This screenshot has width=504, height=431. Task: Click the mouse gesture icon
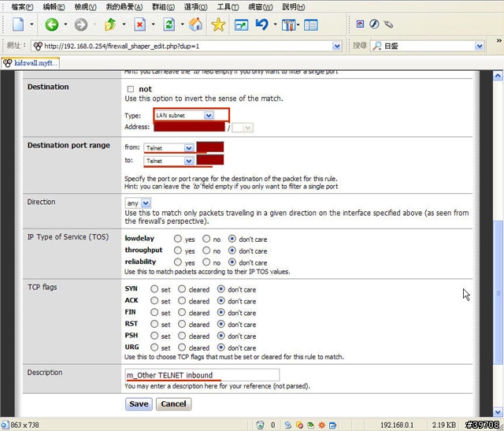coord(388,24)
